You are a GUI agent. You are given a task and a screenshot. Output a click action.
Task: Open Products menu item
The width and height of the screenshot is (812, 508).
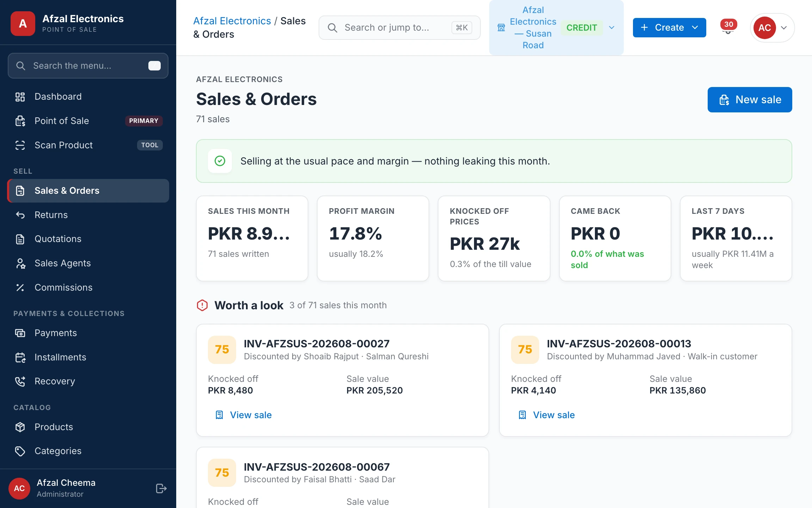(x=88, y=427)
